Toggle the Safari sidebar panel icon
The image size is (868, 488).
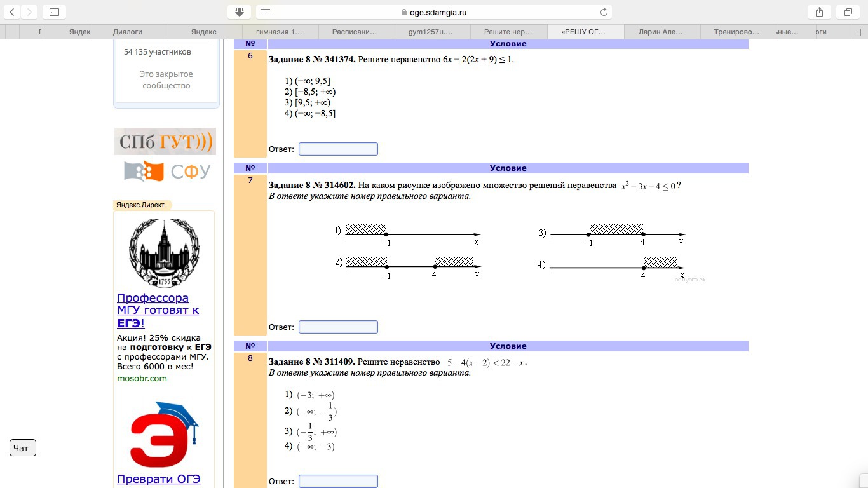(x=54, y=12)
